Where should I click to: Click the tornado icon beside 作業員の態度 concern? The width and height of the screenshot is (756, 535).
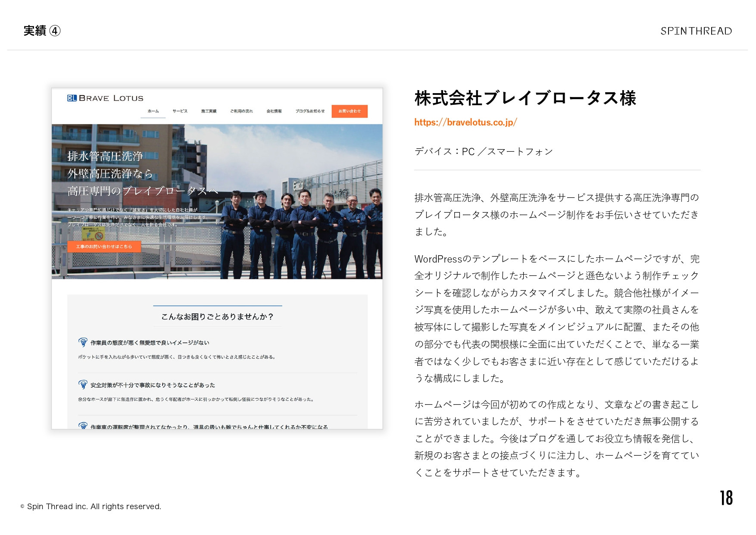coord(82,342)
